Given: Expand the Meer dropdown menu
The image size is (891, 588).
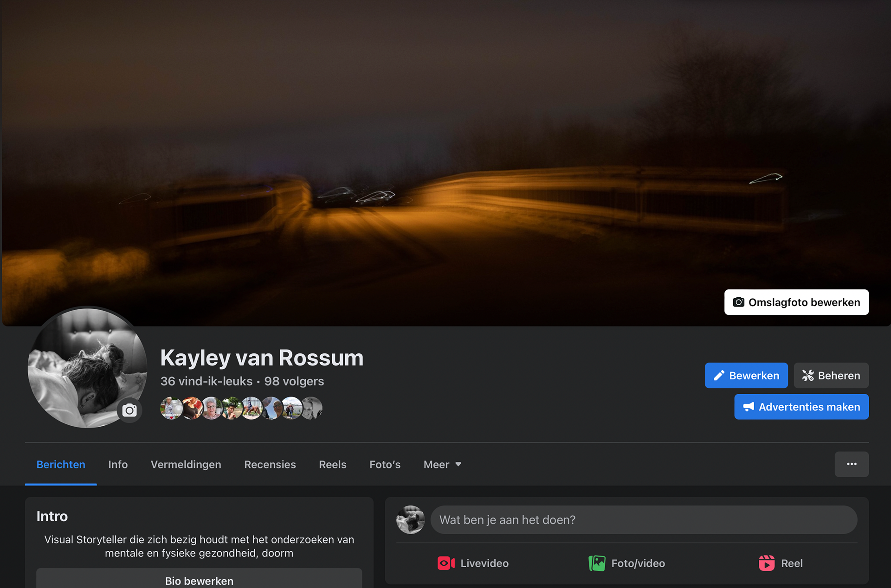Looking at the screenshot, I should [x=442, y=465].
